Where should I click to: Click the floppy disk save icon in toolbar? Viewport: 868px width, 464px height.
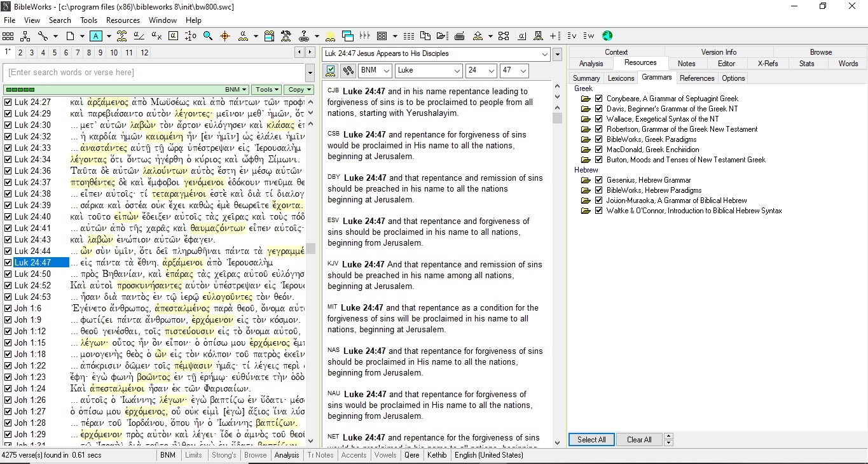[x=538, y=36]
